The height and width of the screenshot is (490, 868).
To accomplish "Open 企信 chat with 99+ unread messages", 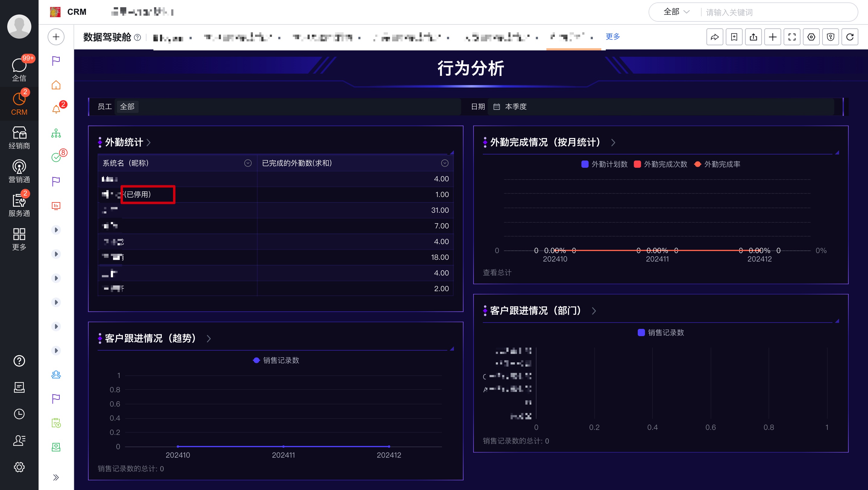I will click(x=19, y=69).
